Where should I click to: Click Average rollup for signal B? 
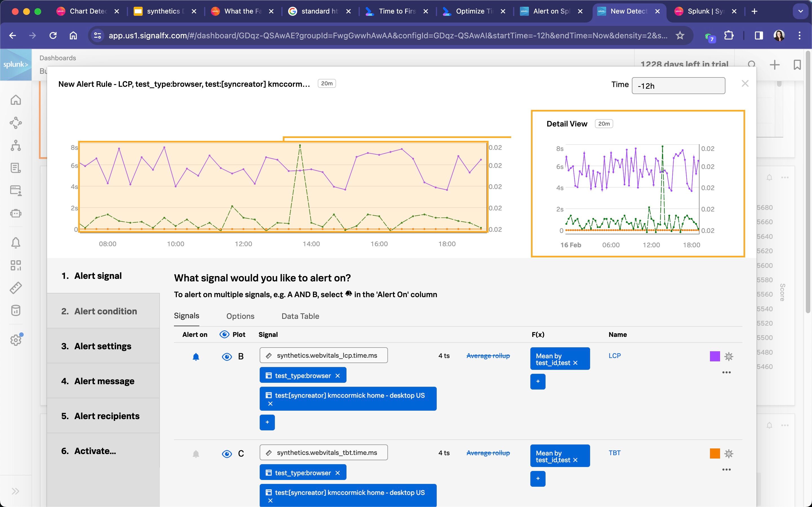point(488,356)
